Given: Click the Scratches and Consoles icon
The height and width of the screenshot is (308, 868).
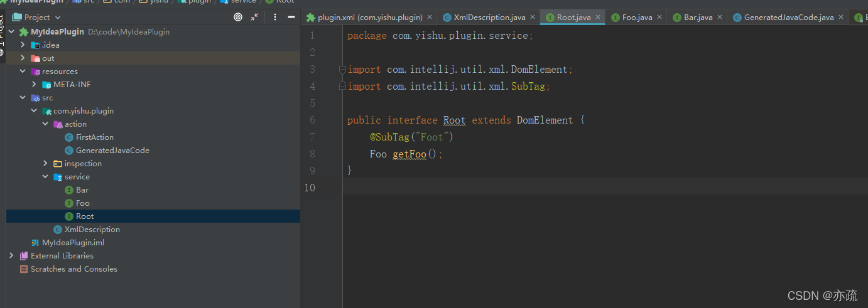Looking at the screenshot, I should click(24, 269).
